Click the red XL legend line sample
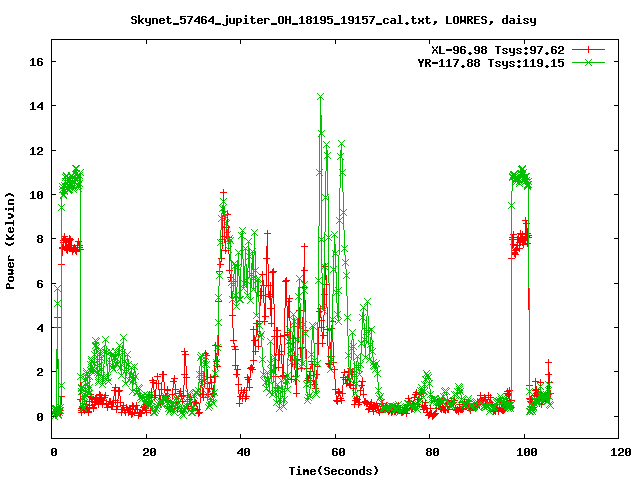This screenshot has height=480, width=640. (x=588, y=50)
